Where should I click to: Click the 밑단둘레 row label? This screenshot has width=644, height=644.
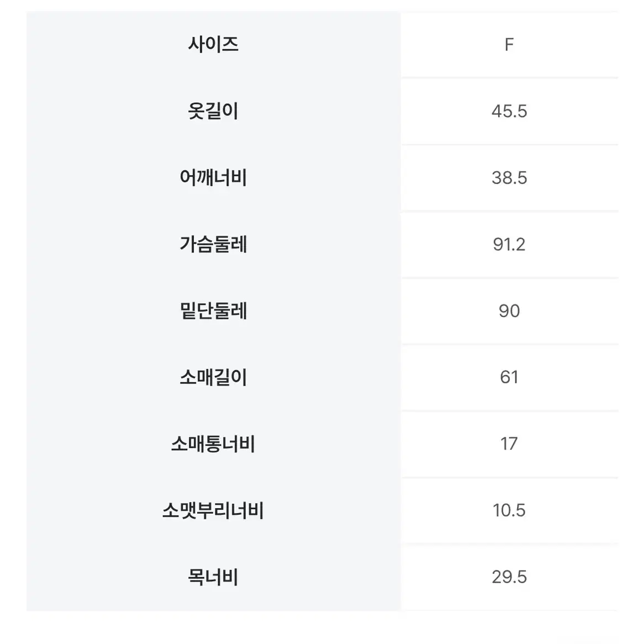[x=213, y=310]
